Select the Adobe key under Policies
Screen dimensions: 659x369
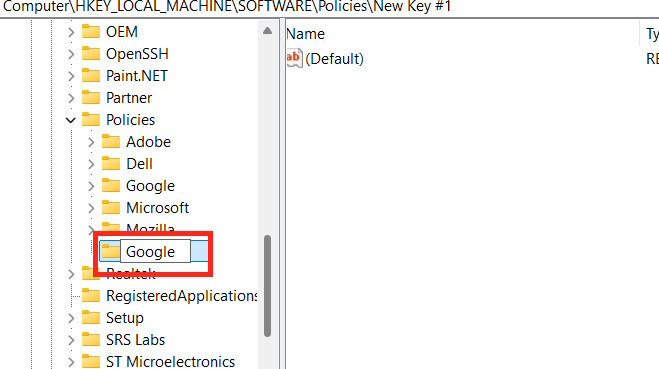coord(148,142)
